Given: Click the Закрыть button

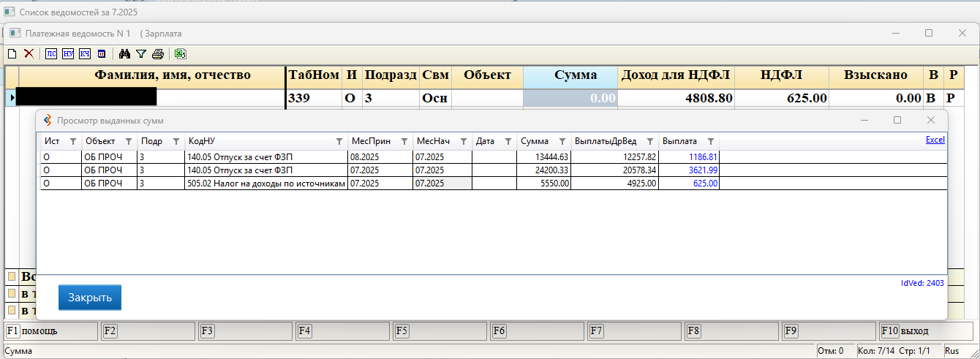Looking at the screenshot, I should click(x=90, y=298).
